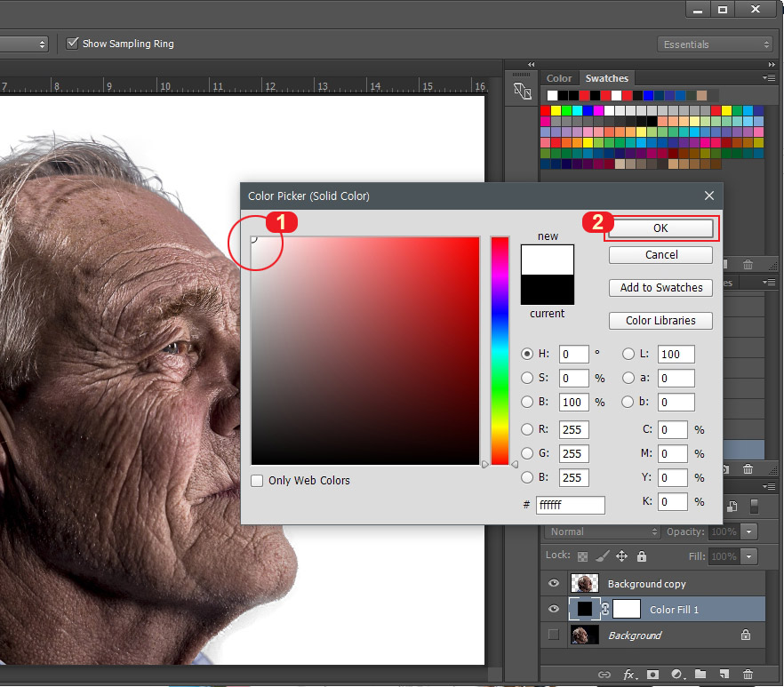Open the Opacity slider dropdown arrow
This screenshot has height=687, width=784.
[x=748, y=531]
